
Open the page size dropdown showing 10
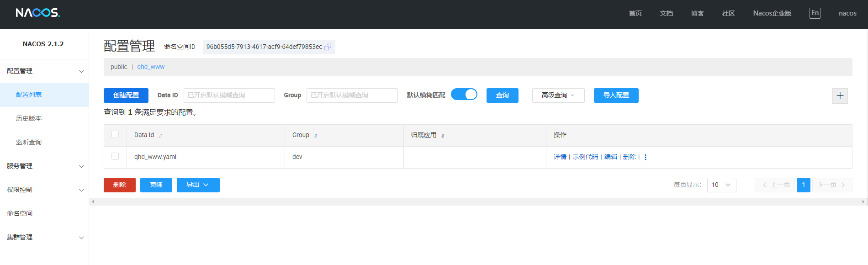tap(721, 185)
